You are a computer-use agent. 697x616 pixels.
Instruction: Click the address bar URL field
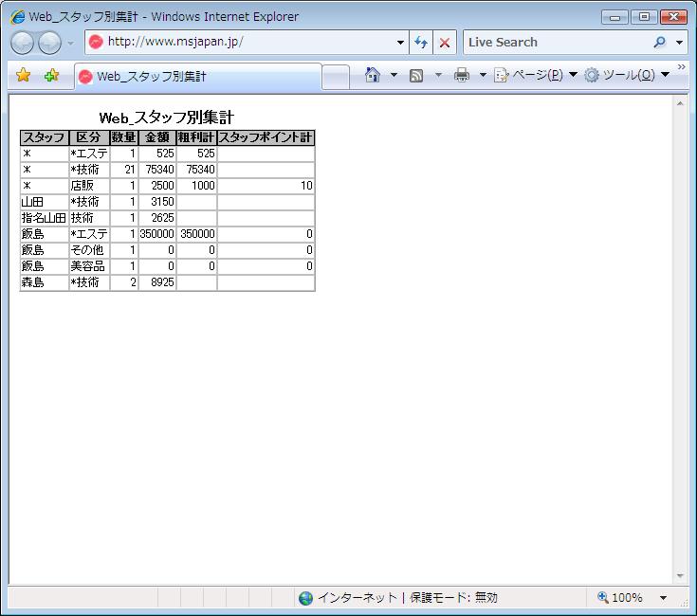[x=247, y=43]
